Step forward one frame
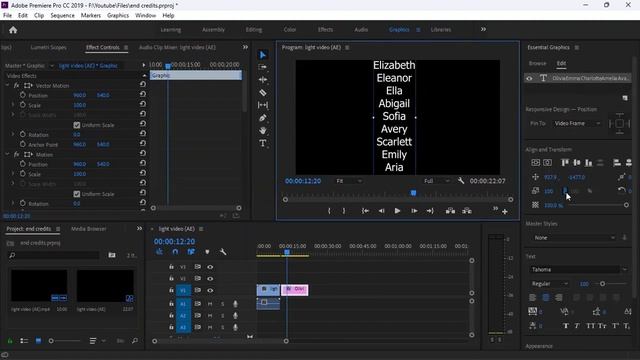This screenshot has width=640, height=360. click(414, 211)
